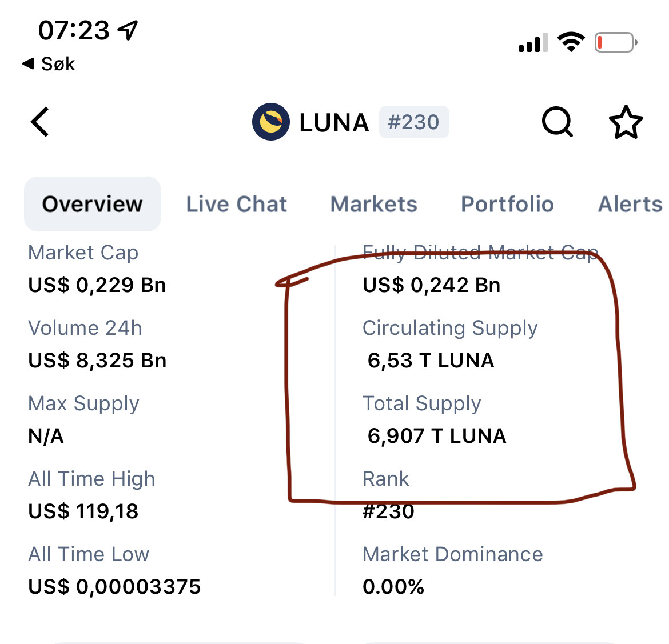
Task: Open the search magnifier icon
Action: click(557, 122)
